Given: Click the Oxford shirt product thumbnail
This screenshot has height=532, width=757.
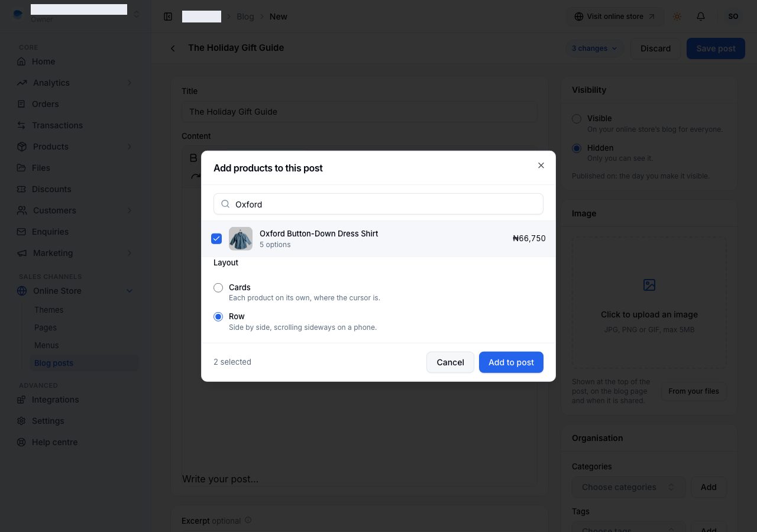Looking at the screenshot, I should point(241,239).
